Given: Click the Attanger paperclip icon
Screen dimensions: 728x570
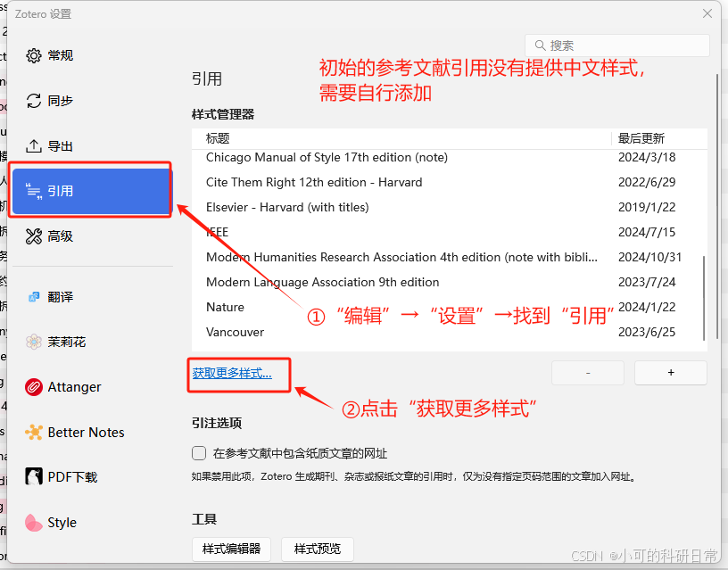Looking at the screenshot, I should tap(33, 387).
